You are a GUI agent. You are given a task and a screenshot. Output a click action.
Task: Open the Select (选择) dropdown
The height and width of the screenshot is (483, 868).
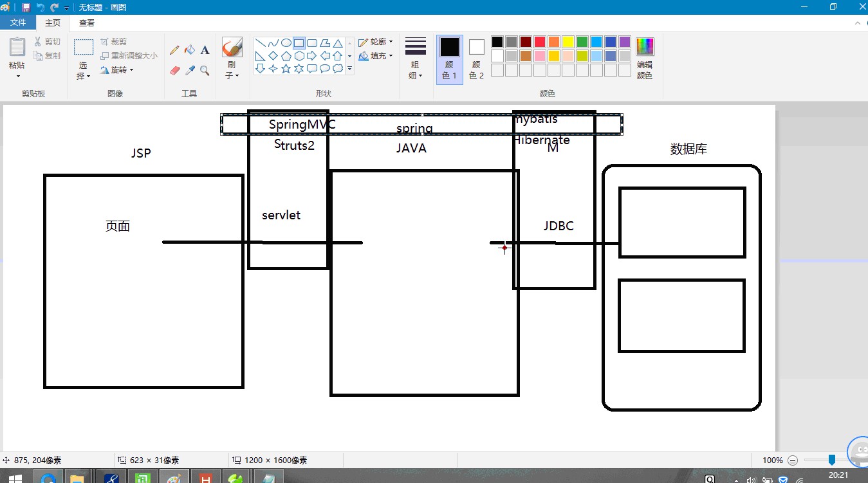[x=84, y=71]
